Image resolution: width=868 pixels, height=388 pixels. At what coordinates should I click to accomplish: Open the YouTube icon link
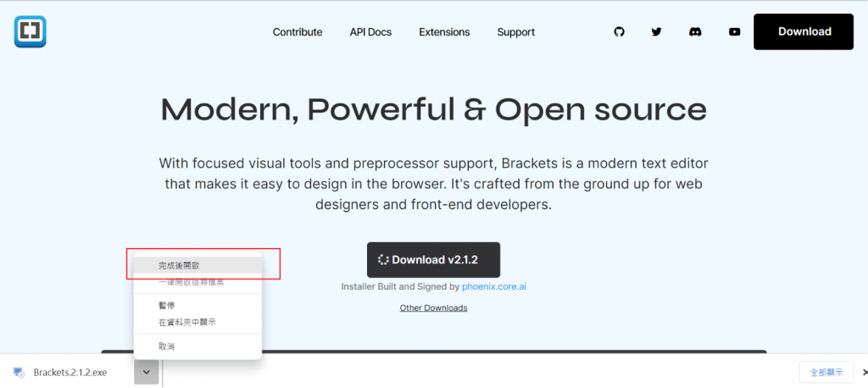pos(735,32)
